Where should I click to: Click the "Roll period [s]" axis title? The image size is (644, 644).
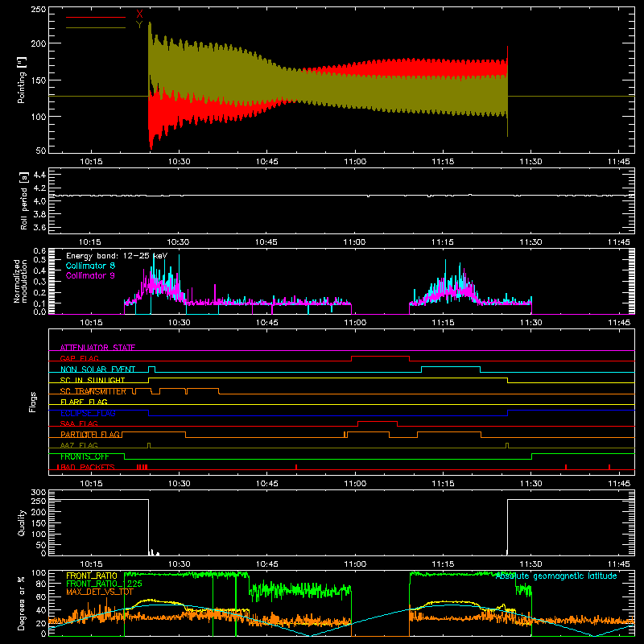click(x=23, y=200)
